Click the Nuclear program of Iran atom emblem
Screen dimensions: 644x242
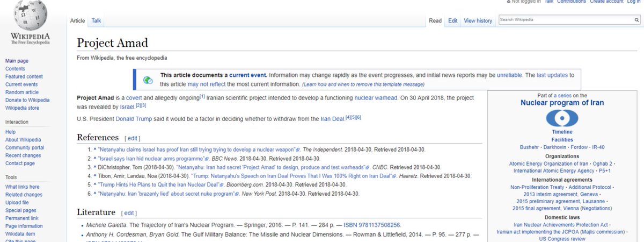[x=562, y=118]
